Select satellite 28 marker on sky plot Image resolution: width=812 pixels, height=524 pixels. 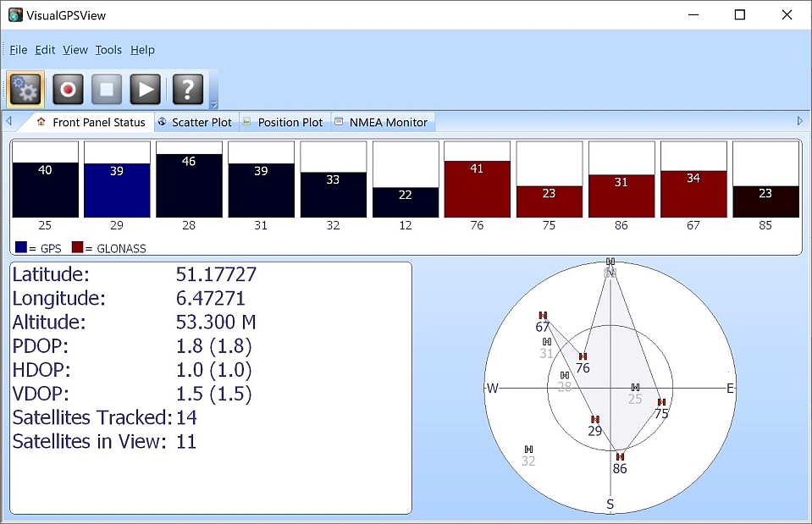tap(565, 375)
